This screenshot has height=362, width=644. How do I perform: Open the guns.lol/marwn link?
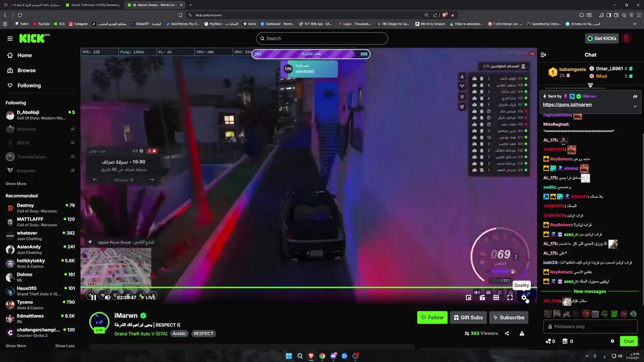[x=567, y=105]
